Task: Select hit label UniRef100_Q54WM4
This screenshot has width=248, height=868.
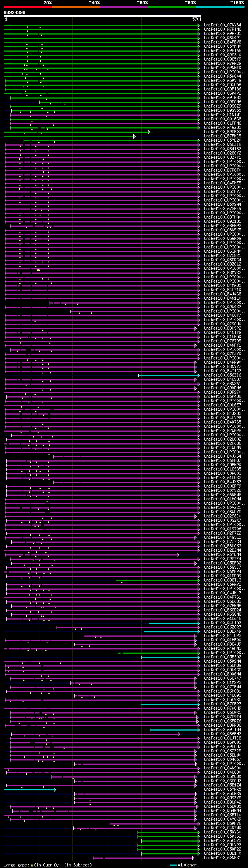Action: (222, 811)
